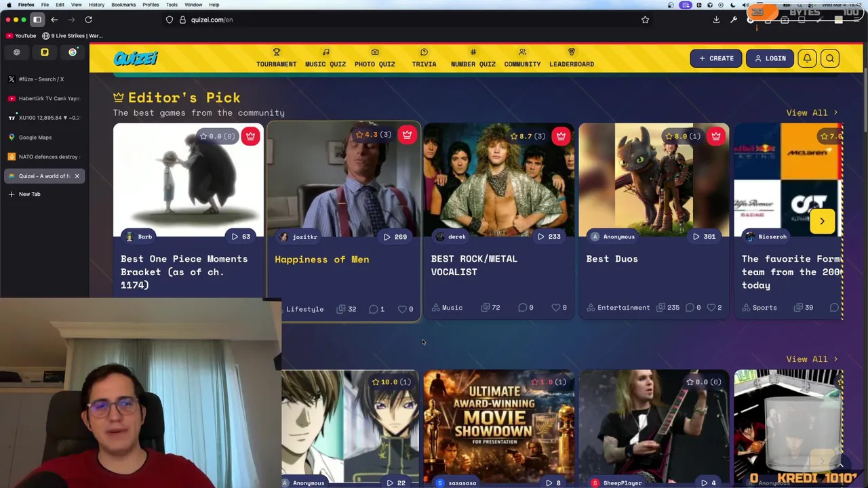This screenshot has width=868, height=488.
Task: Open Number Quiz category
Action: (473, 58)
